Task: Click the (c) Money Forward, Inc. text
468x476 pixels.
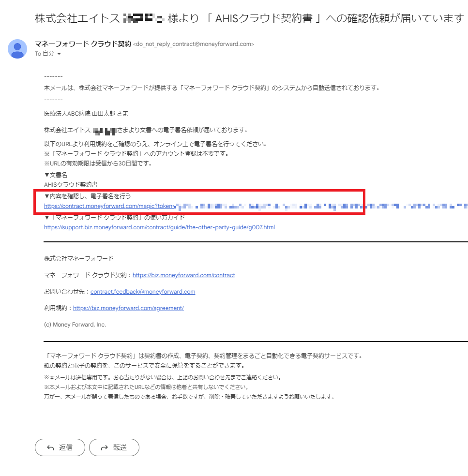Action: pos(75,325)
